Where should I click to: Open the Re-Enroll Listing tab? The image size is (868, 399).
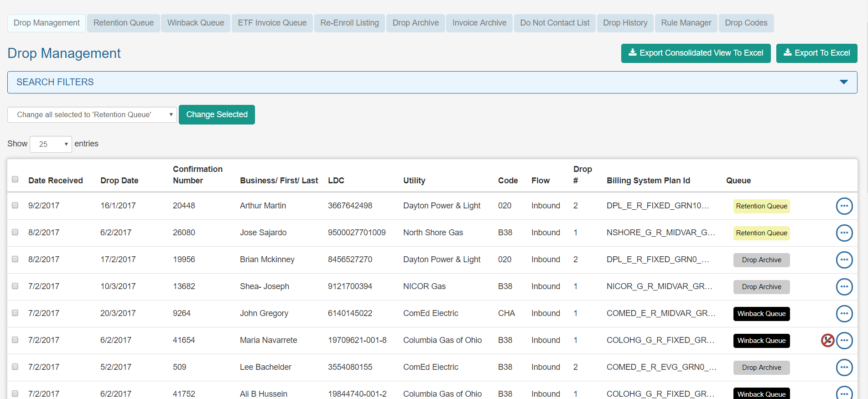click(x=349, y=23)
